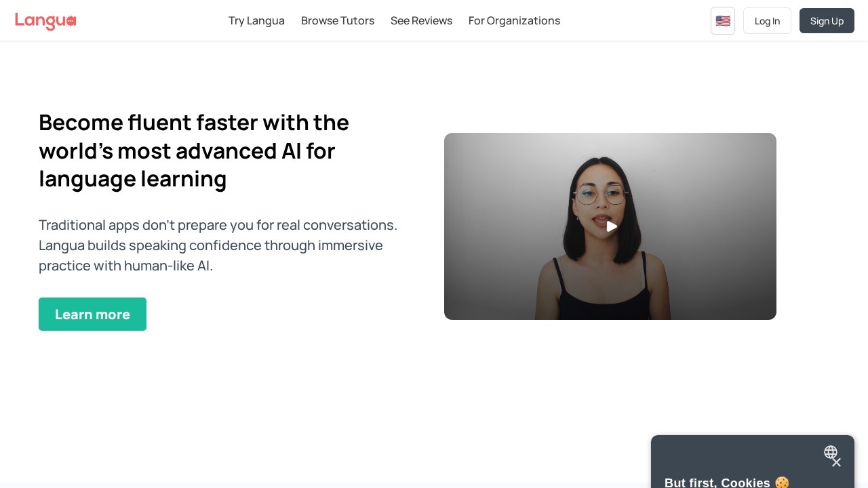868x488 pixels.
Task: Open the cookie popup globe language icon
Action: (x=830, y=452)
